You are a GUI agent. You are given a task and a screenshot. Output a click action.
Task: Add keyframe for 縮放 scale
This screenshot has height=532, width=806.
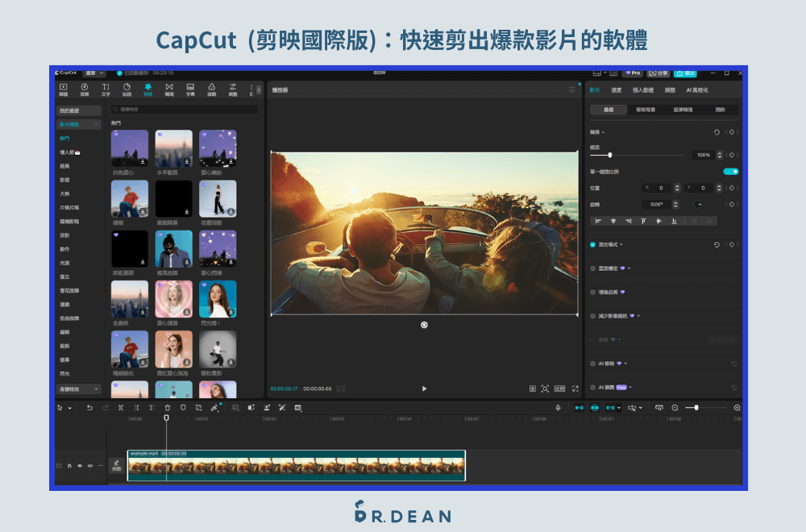[x=732, y=155]
